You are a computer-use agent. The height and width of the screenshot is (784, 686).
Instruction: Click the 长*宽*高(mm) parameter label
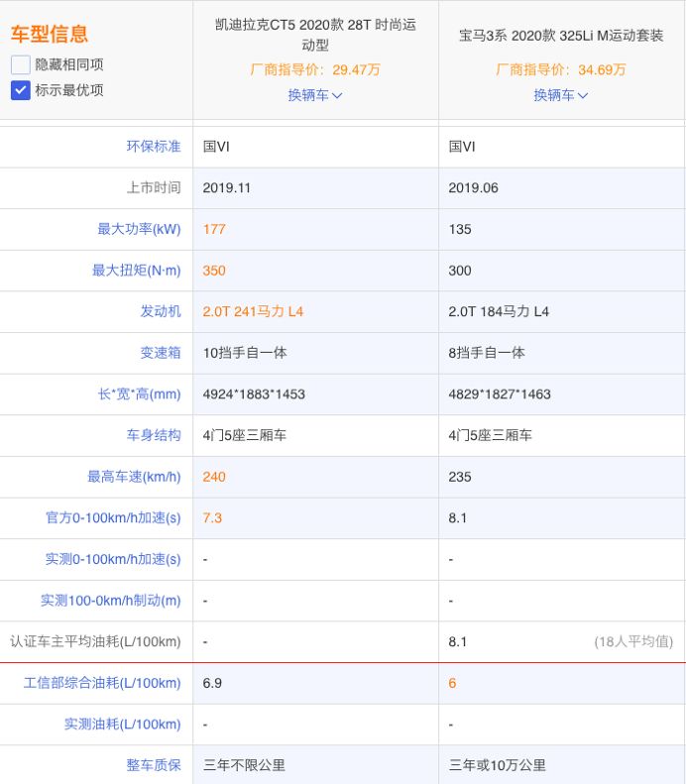tap(139, 394)
